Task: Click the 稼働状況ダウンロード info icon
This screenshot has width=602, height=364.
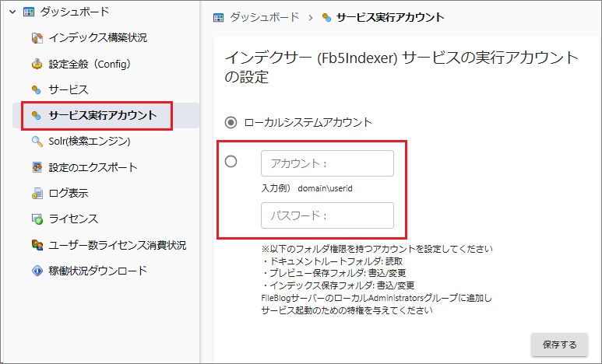Action: [x=37, y=271]
